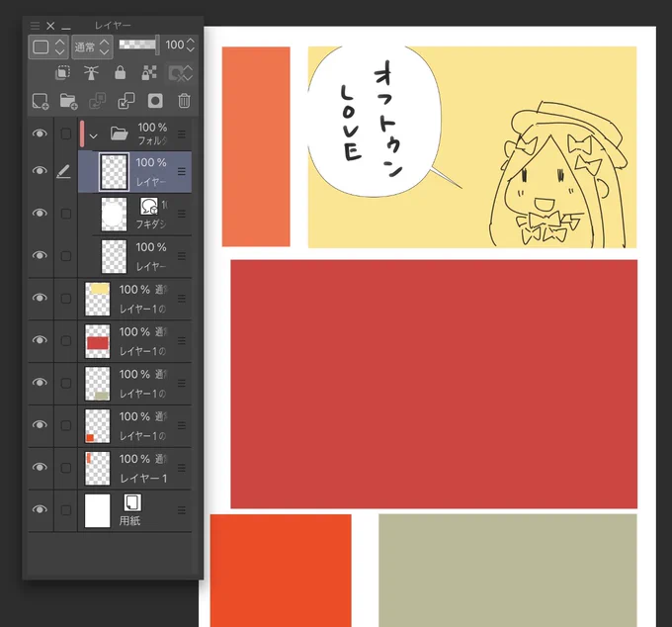Click the レイヤー palette title
Screen dimensions: 672x627
point(113,26)
